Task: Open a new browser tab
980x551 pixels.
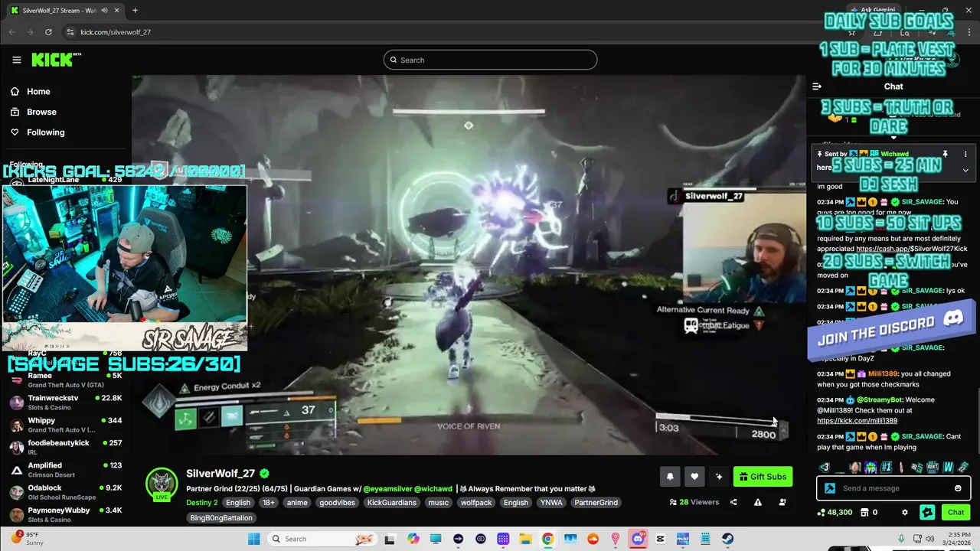Action: tap(135, 10)
